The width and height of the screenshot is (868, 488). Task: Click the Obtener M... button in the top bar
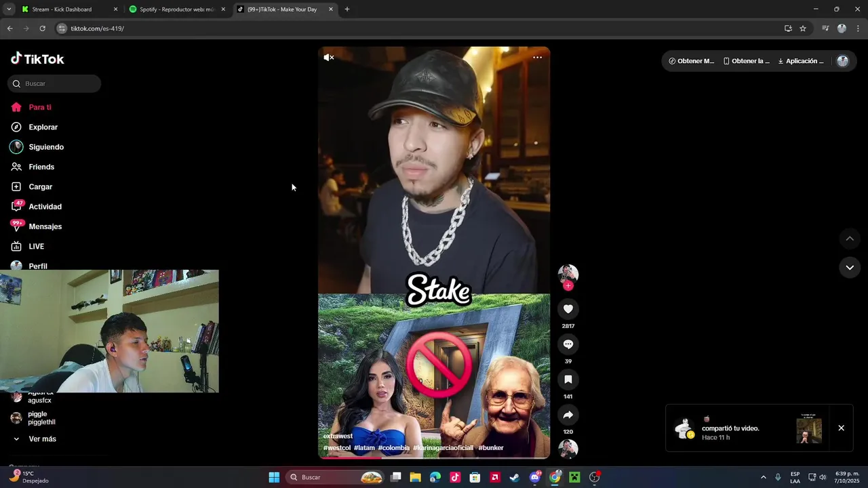[x=691, y=61]
